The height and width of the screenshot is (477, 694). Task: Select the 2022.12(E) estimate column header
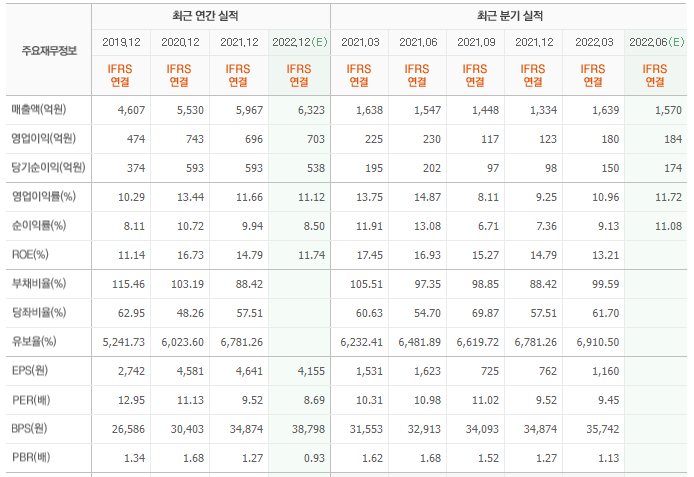click(x=300, y=42)
